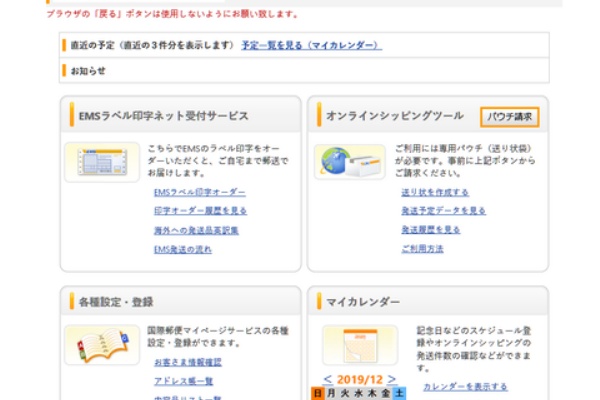Open 送り状を作成する link
Screen dimensions: 600x400
tap(435, 192)
